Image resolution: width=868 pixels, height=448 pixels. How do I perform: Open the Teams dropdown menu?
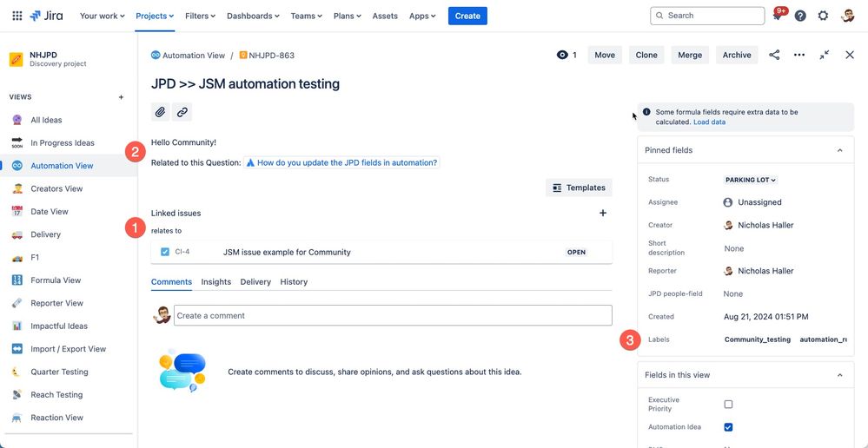coord(306,16)
